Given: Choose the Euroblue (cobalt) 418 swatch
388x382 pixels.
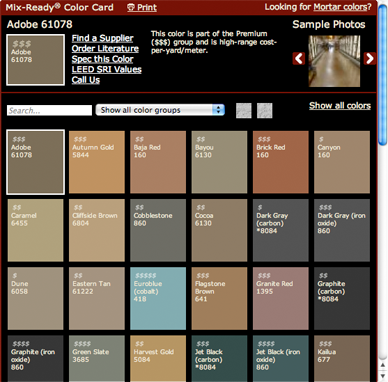Looking at the screenshot, I should 158,299.
